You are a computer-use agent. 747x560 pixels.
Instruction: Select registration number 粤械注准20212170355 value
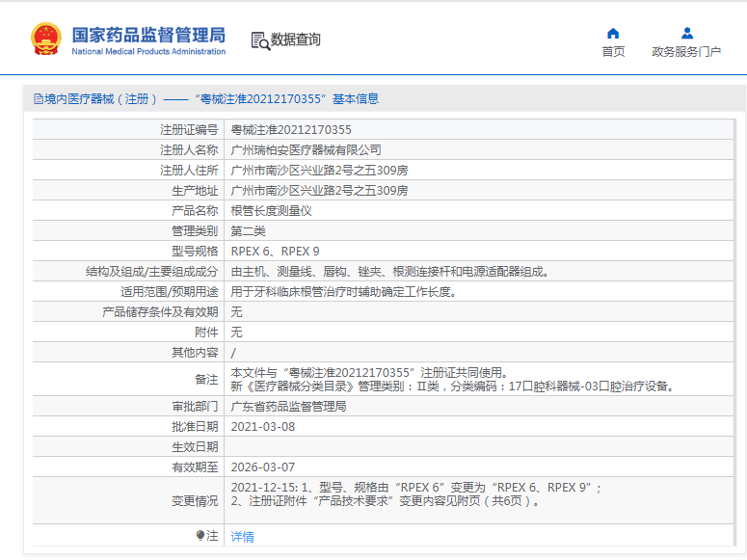[x=291, y=129]
